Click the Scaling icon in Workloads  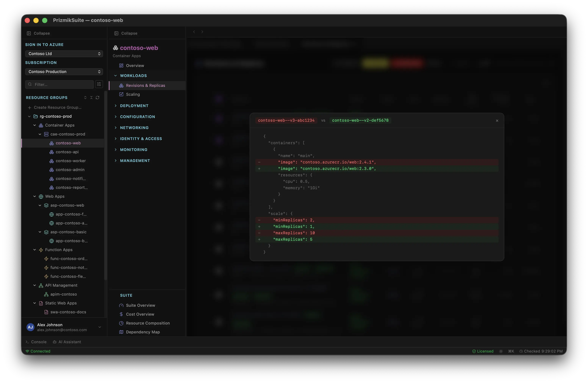pos(121,94)
